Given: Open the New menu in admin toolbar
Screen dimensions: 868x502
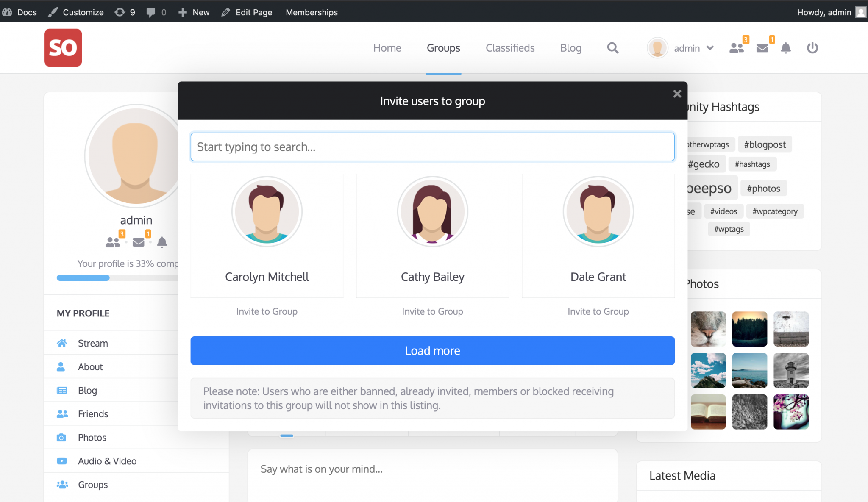Looking at the screenshot, I should tap(193, 12).
